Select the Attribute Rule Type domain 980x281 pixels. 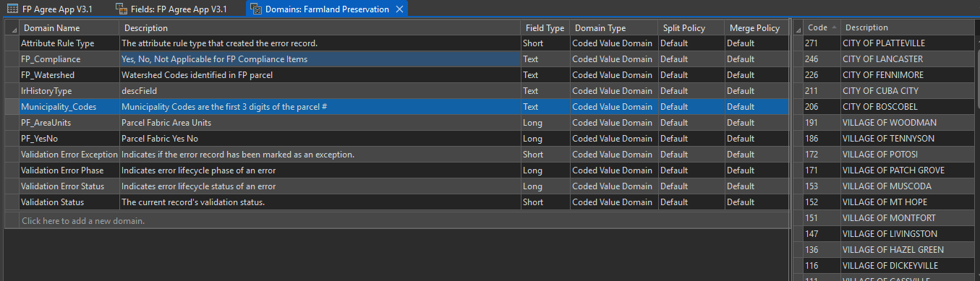(x=69, y=43)
